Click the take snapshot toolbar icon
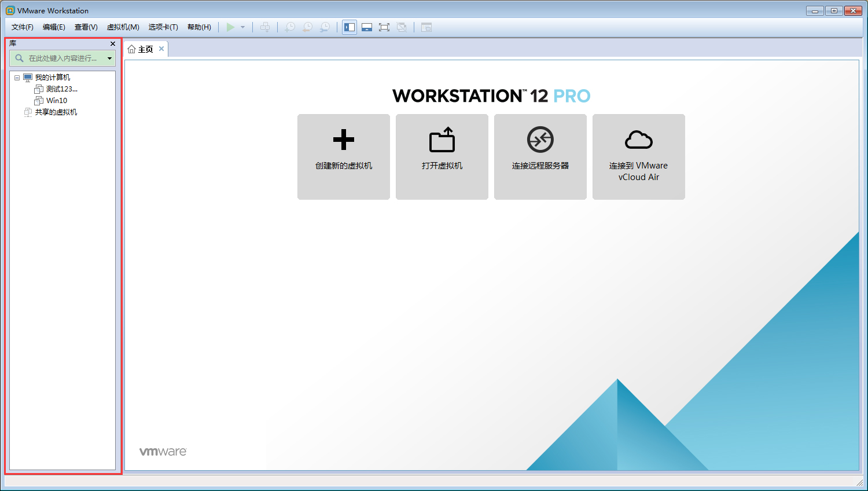 click(290, 27)
